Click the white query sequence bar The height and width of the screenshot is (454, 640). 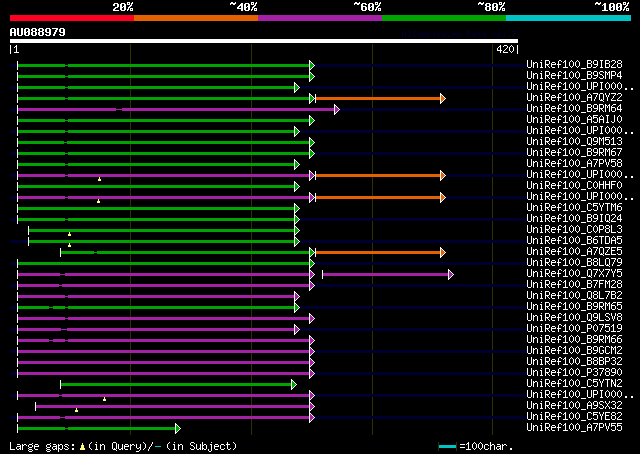tap(264, 41)
